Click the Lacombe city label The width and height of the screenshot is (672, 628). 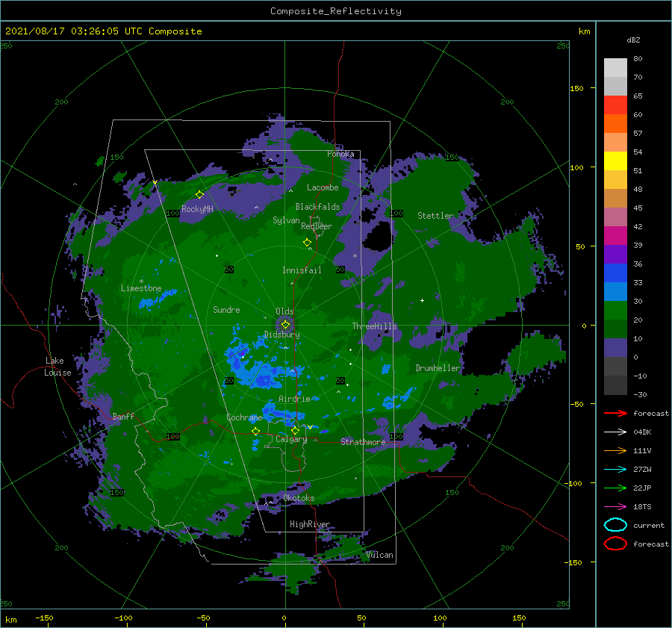pos(323,187)
